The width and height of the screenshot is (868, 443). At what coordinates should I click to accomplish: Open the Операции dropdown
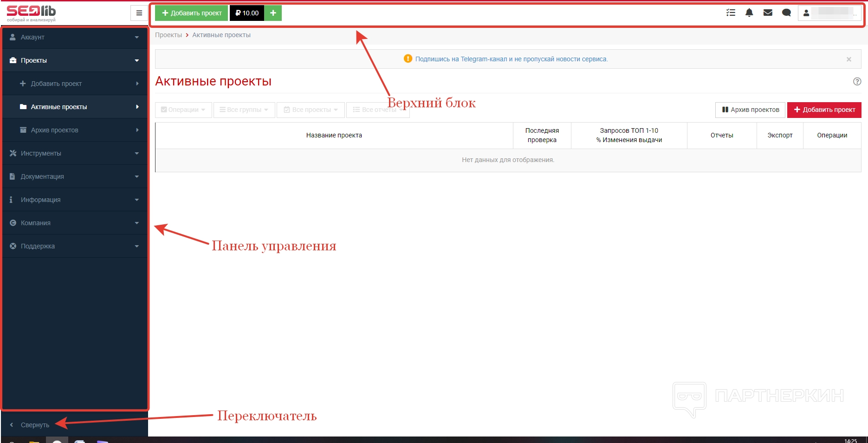[183, 110]
